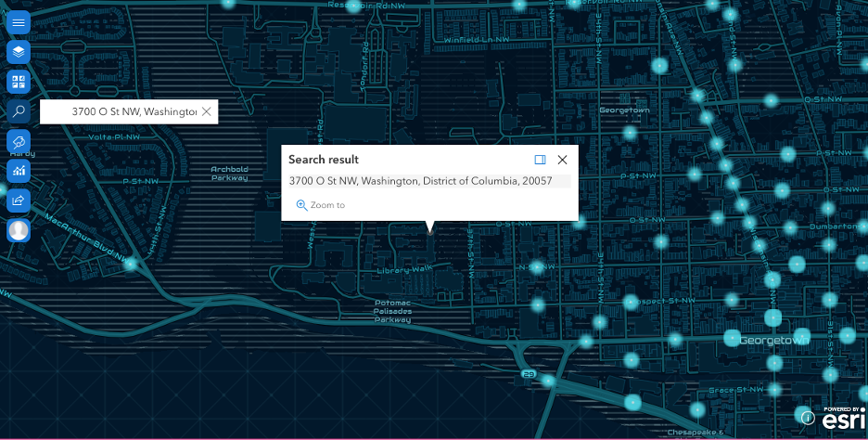Open the map attribution info icon

(x=808, y=418)
